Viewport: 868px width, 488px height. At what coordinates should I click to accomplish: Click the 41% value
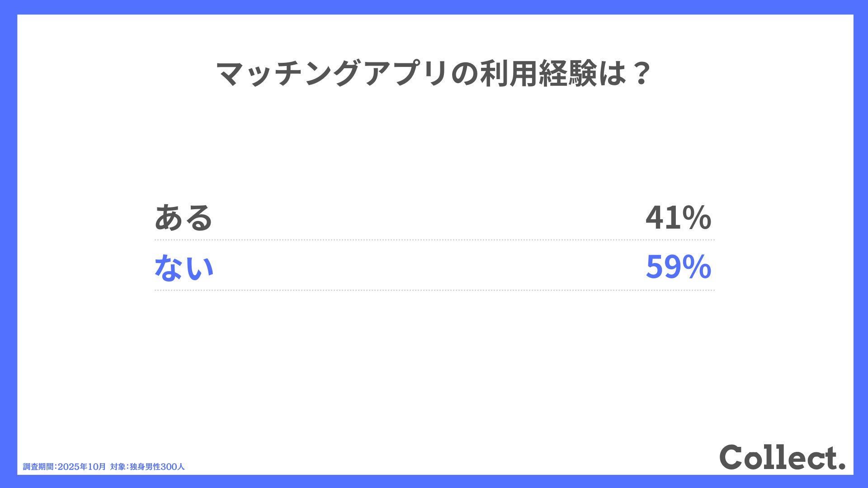(x=678, y=218)
